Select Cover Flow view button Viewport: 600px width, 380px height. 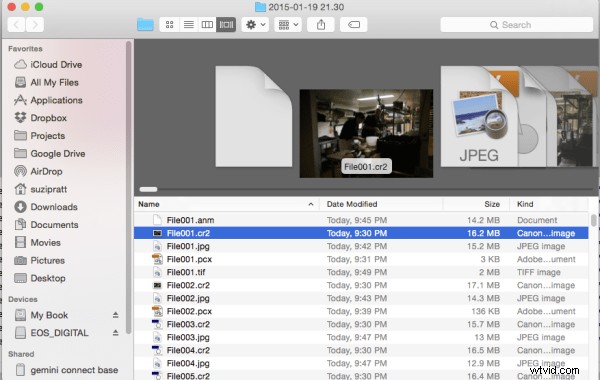(226, 25)
